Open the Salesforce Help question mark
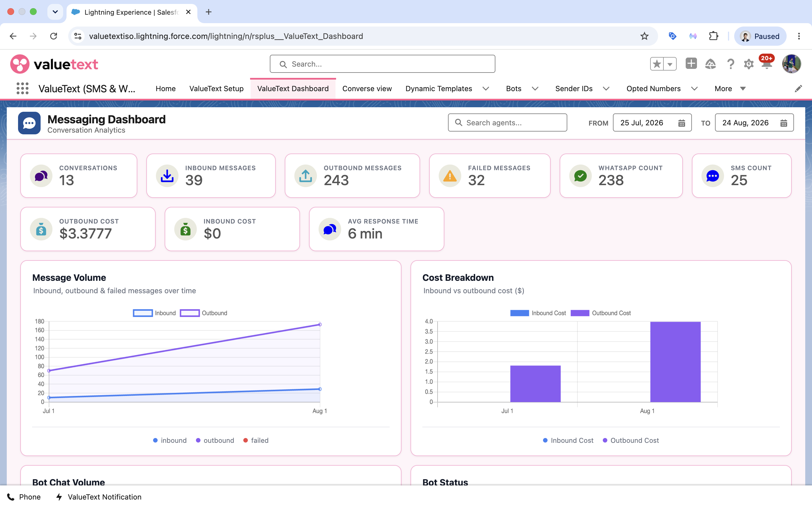 [730, 64]
